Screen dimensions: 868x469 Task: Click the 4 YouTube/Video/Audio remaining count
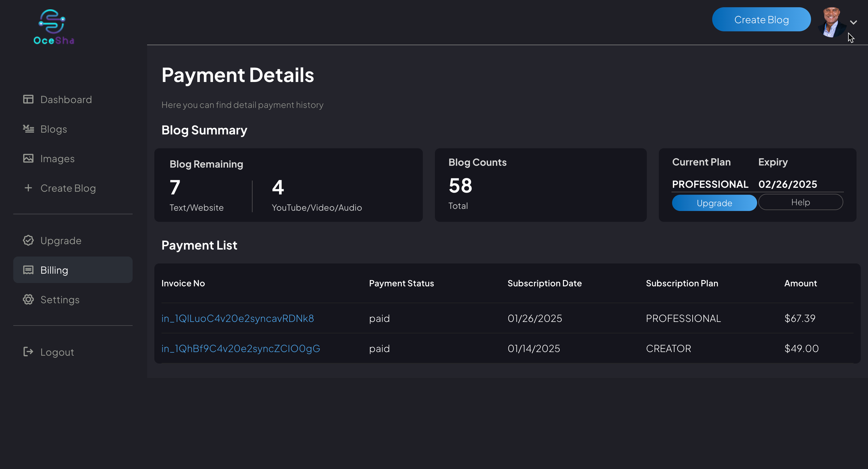278,187
